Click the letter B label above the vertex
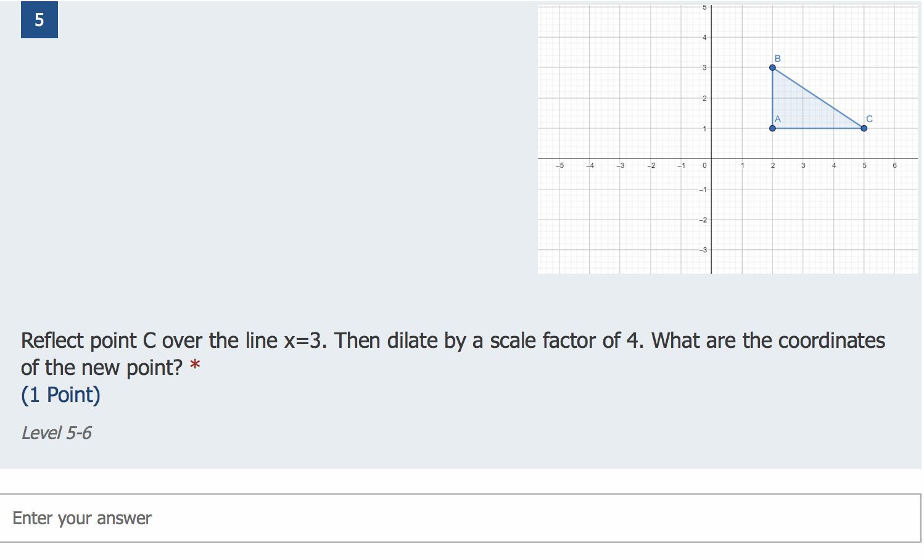This screenshot has height=560, width=924. click(x=777, y=58)
